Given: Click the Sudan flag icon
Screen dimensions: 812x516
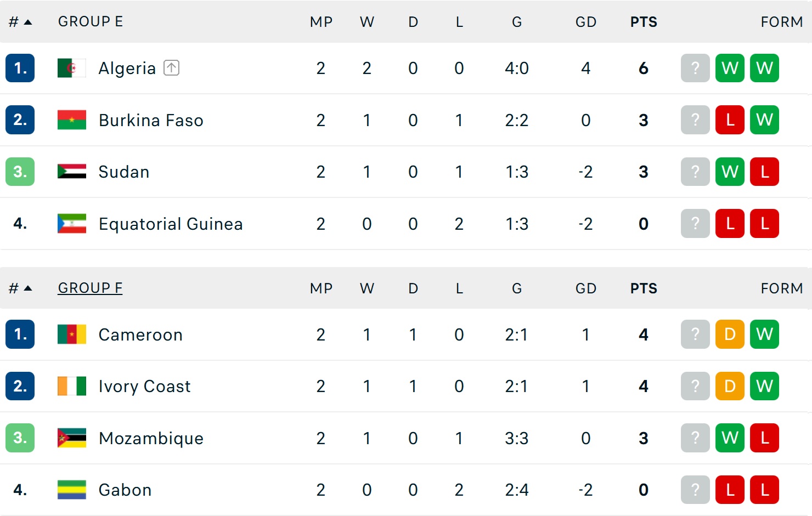Looking at the screenshot, I should click(x=71, y=172).
